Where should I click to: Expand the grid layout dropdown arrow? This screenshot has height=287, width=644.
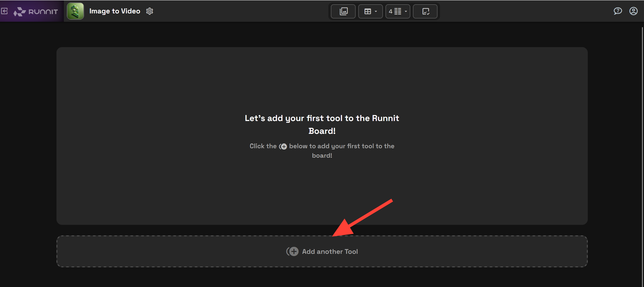click(376, 12)
